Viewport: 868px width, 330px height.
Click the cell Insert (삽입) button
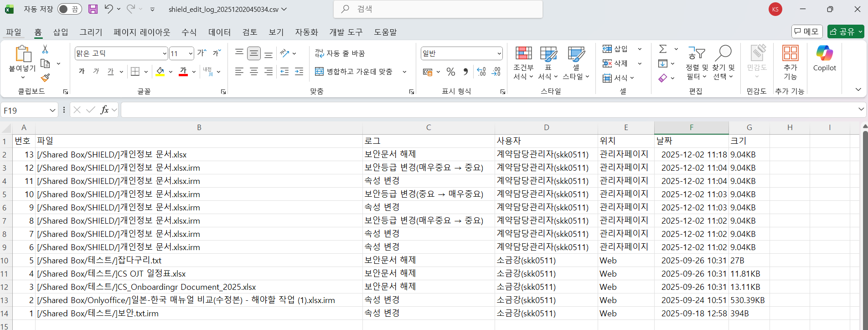click(615, 49)
